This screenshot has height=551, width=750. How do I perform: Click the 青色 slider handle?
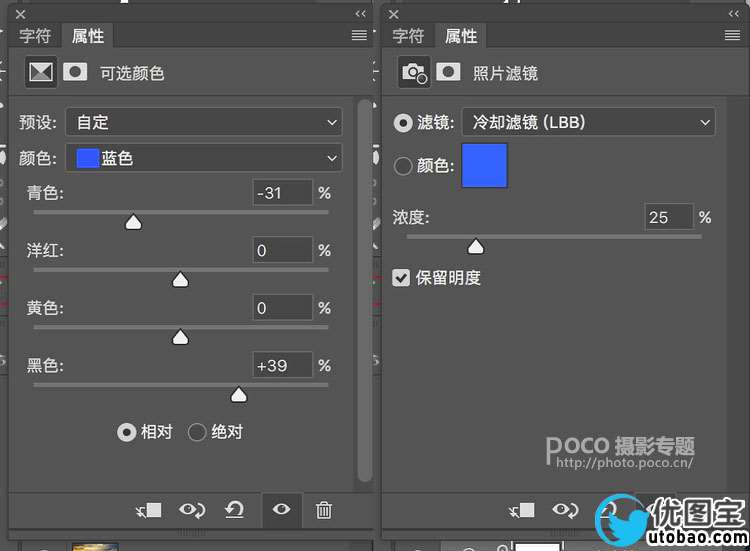[133, 222]
